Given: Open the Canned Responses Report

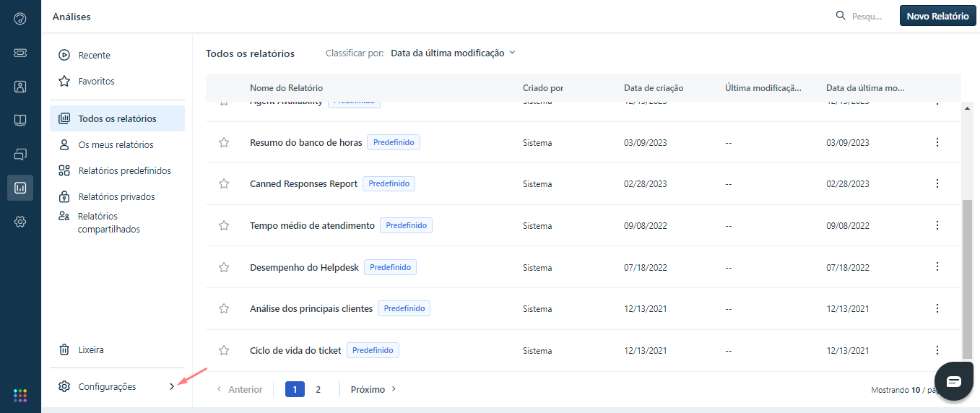Looking at the screenshot, I should (x=303, y=183).
